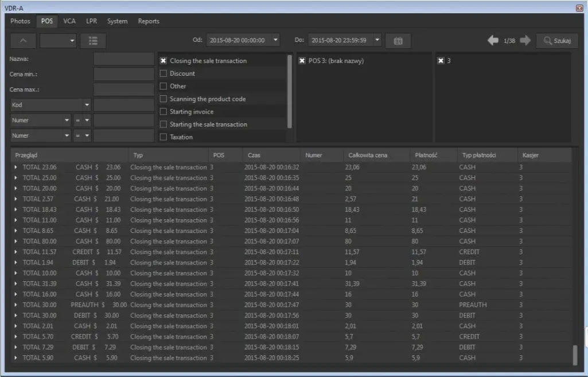Enable the Discount event checkbox
This screenshot has height=377, width=588.
coord(163,73)
